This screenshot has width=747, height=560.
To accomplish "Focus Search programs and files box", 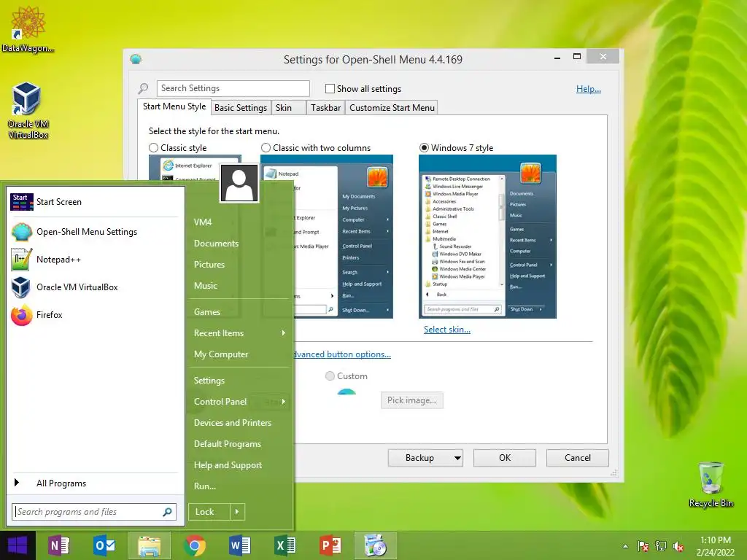I will click(x=94, y=512).
